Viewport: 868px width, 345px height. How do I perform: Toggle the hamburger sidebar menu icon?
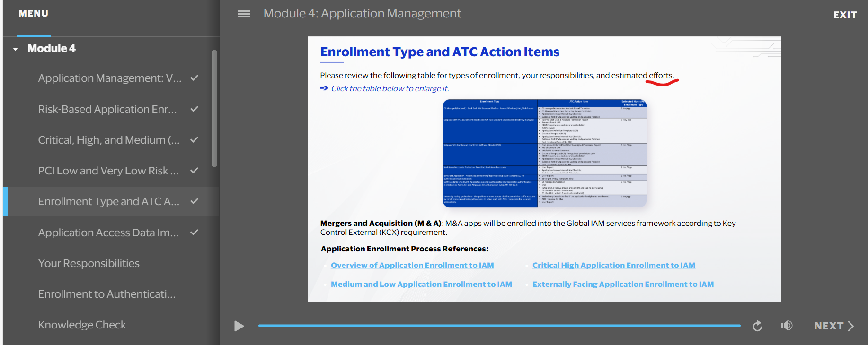pyautogui.click(x=244, y=14)
